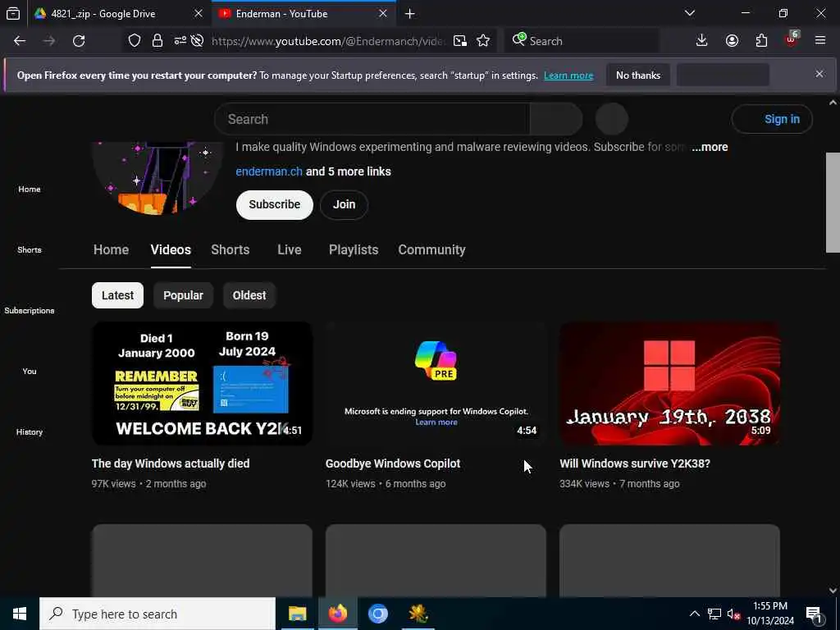Switch to the 4821_.zip Google Drive tab
This screenshot has height=630, width=840.
[118, 14]
